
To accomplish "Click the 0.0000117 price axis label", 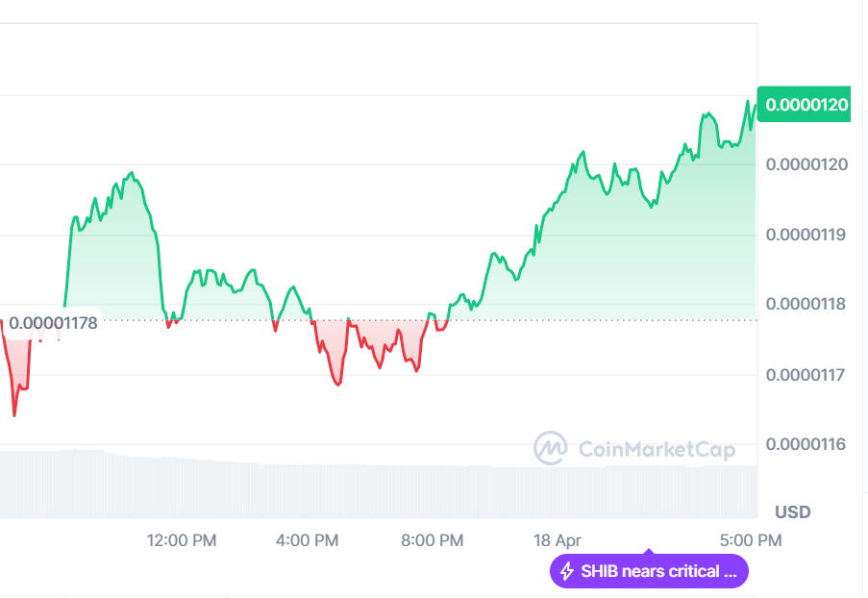I will click(807, 374).
